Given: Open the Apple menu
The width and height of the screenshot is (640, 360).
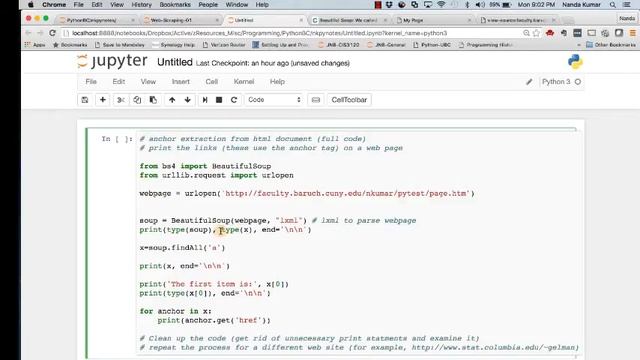Looking at the screenshot, I should pos(31,4).
